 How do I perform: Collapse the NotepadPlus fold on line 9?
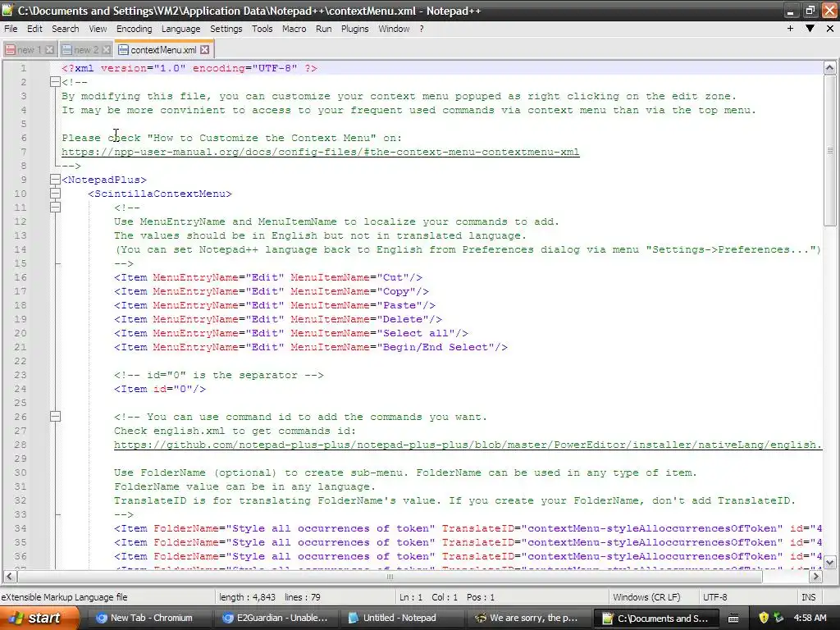tap(55, 180)
